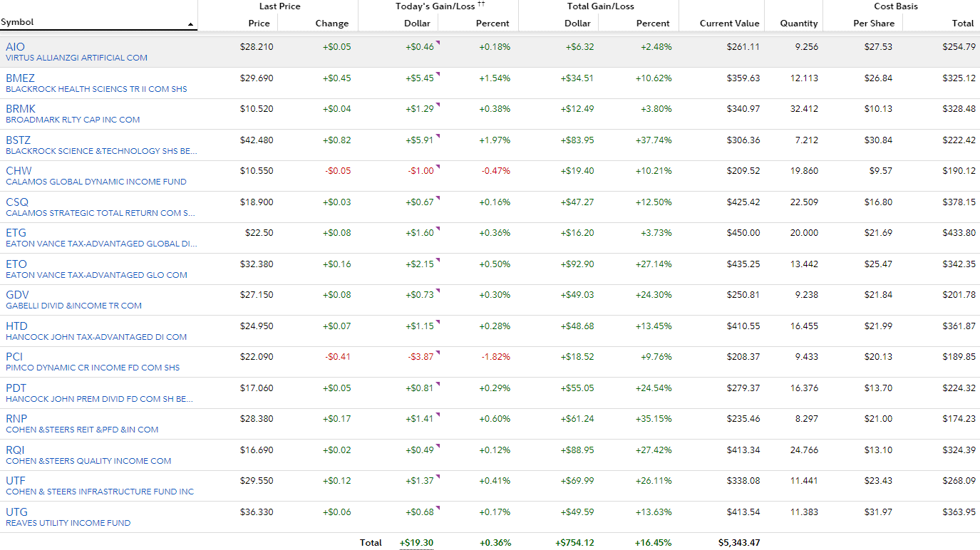
Task: Sort the table by the Symbol column
Action: [17, 22]
